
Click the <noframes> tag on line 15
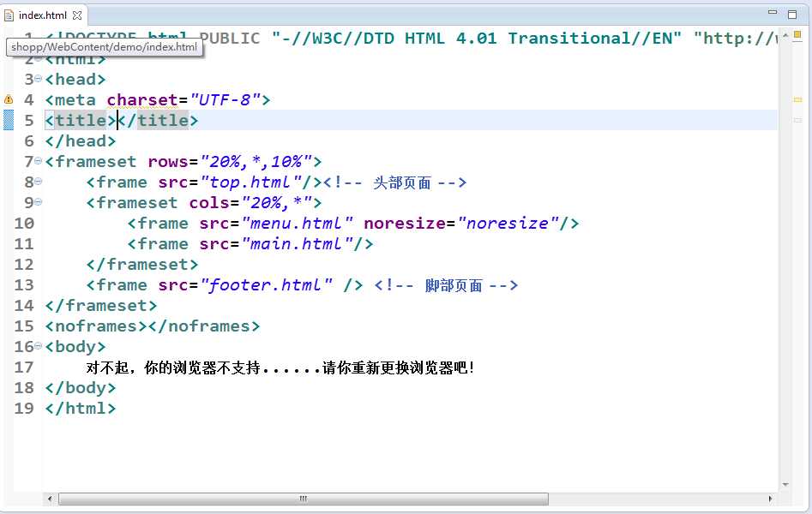96,326
